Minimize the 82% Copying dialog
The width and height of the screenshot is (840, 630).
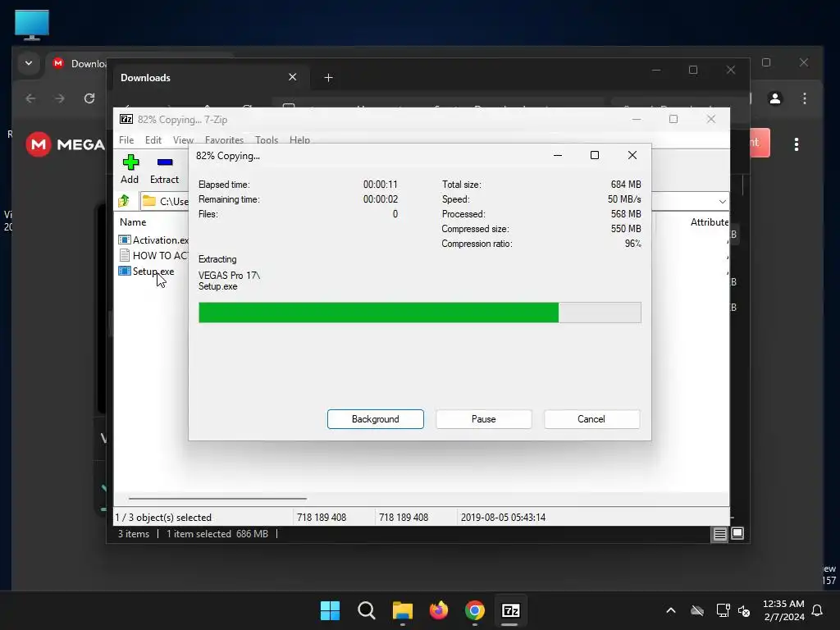pyautogui.click(x=558, y=155)
